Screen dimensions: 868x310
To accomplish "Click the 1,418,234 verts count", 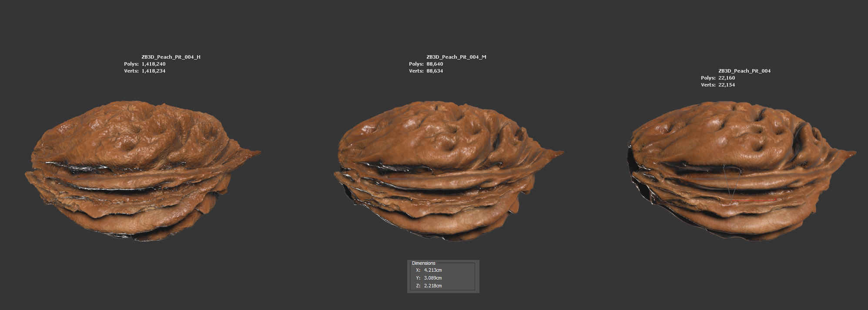I will pyautogui.click(x=153, y=71).
